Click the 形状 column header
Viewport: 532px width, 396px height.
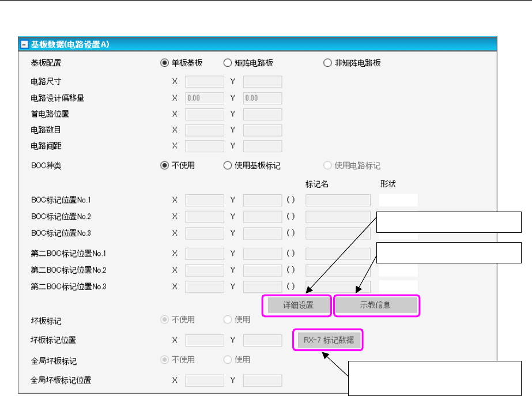click(x=388, y=184)
